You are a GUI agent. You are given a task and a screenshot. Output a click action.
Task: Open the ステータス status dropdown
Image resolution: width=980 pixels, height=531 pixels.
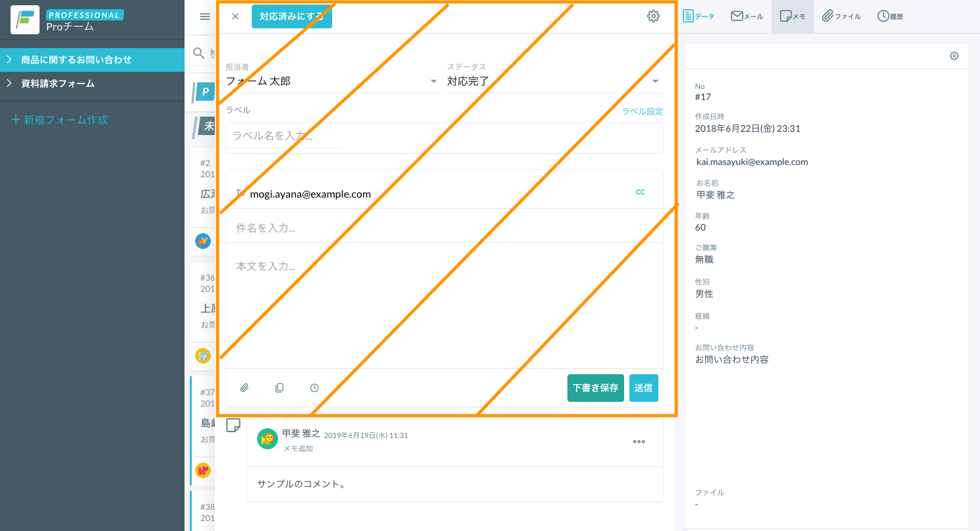655,80
